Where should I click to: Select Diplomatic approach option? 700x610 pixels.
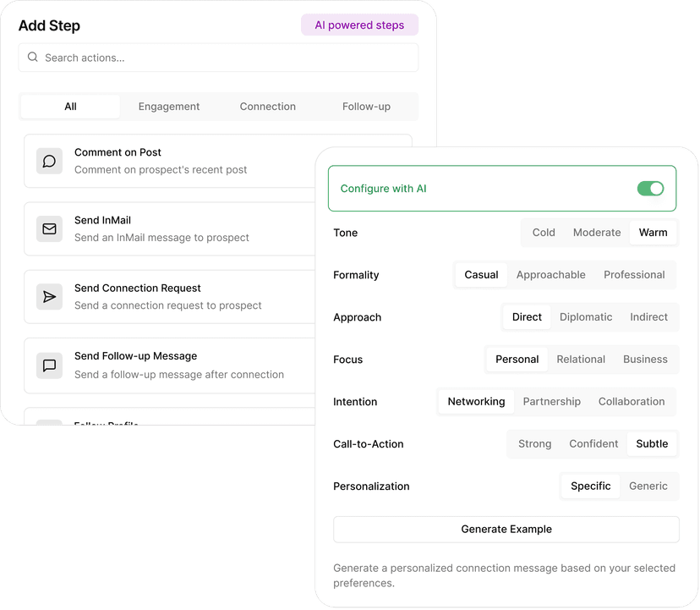(586, 317)
